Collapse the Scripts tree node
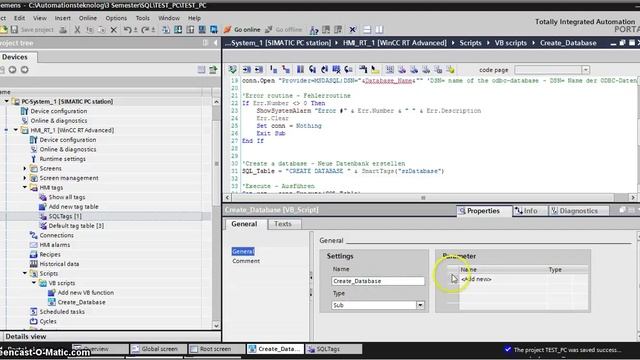Image resolution: width=640 pixels, height=360 pixels. (x=24, y=273)
